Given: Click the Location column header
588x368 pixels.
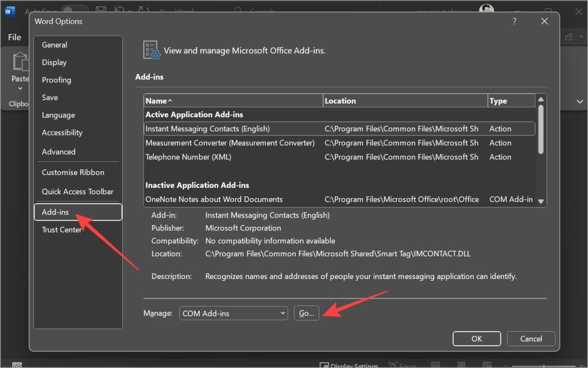Looking at the screenshot, I should [x=405, y=101].
